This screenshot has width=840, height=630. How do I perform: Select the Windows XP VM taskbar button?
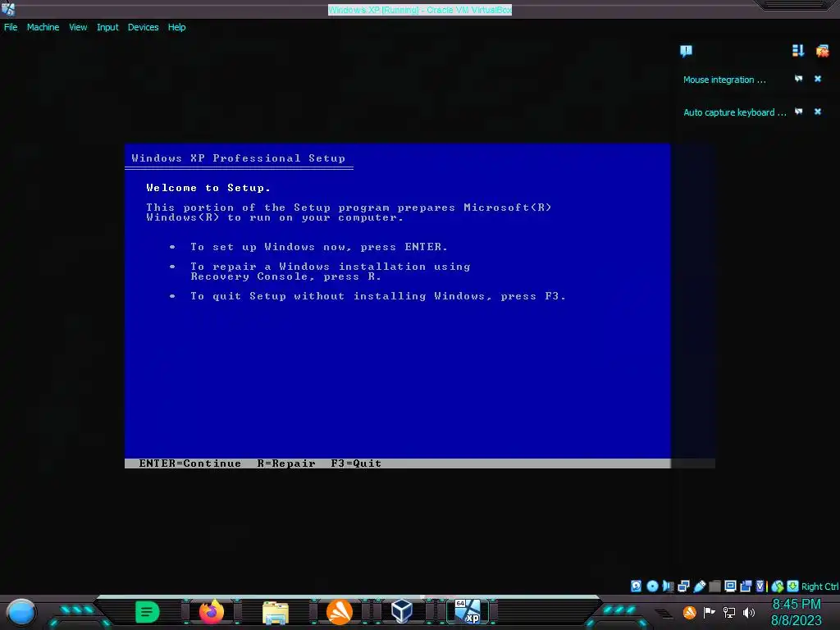click(x=468, y=612)
